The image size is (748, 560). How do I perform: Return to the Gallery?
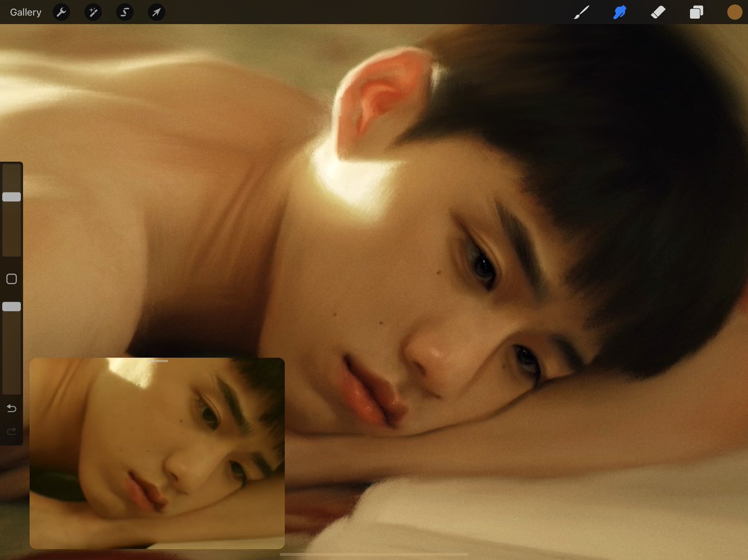tap(26, 12)
